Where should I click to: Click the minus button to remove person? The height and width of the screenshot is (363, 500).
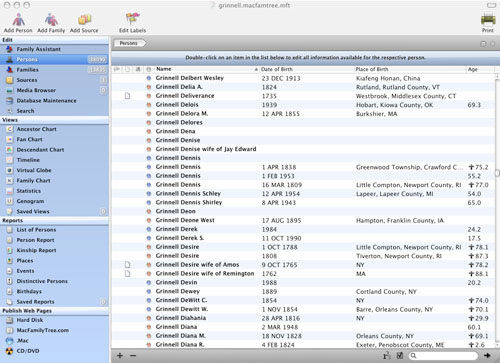click(133, 356)
